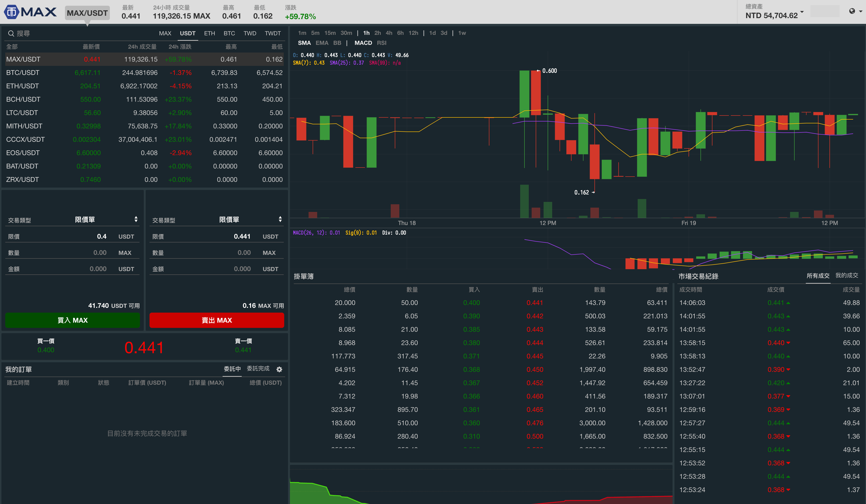Select the 1d chart interval

[x=432, y=33]
